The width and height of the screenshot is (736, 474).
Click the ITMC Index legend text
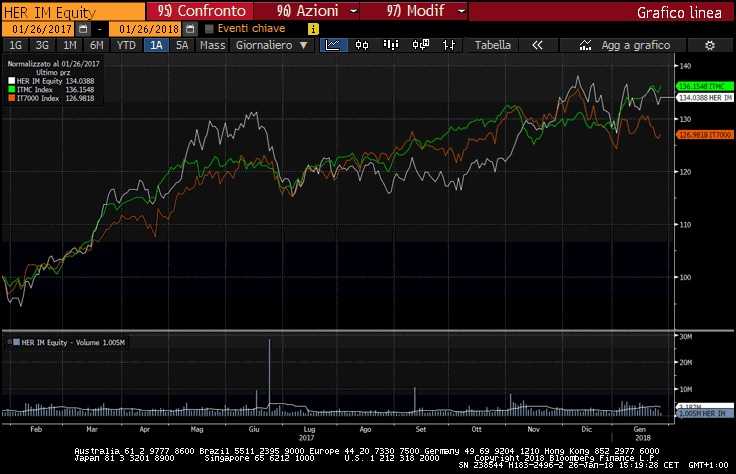(35, 90)
